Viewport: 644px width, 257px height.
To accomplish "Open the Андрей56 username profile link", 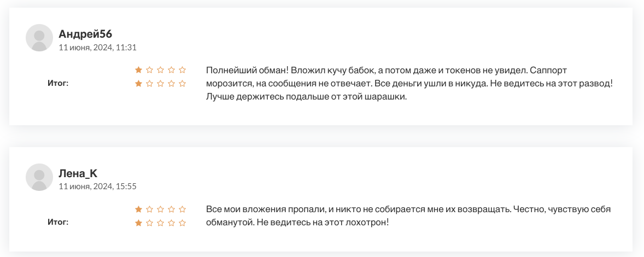I will coord(85,34).
